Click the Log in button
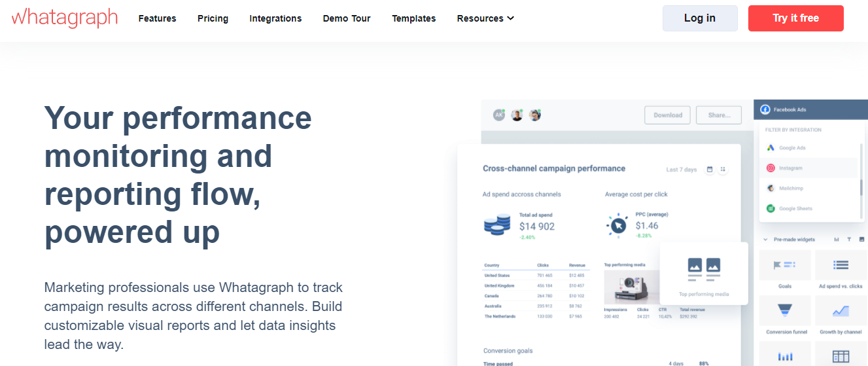The image size is (868, 366). [699, 18]
